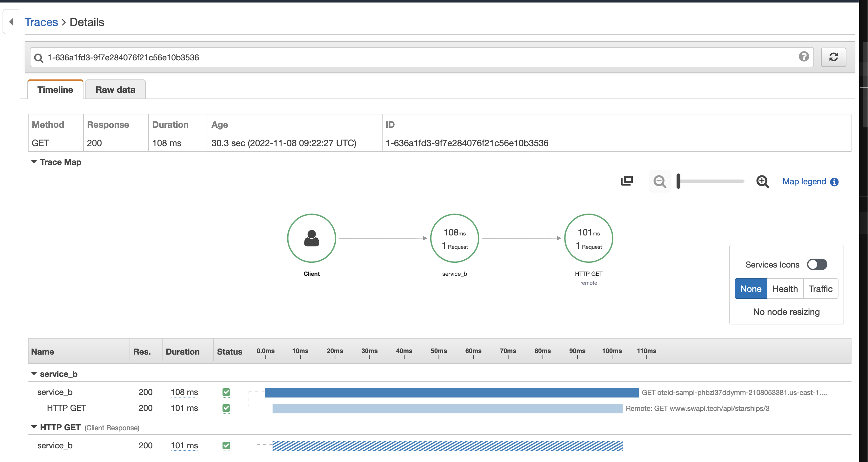The width and height of the screenshot is (868, 462).
Task: Collapse the left navigation panel arrow
Action: coord(11,22)
